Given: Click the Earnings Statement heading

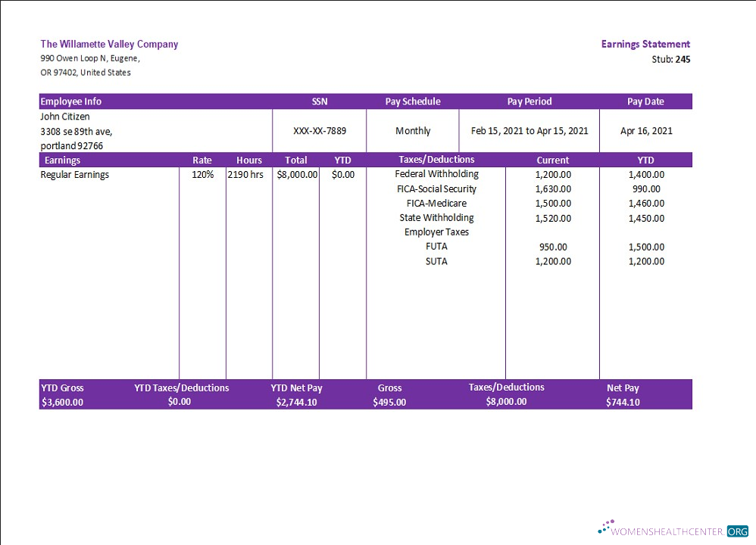Looking at the screenshot, I should click(x=645, y=44).
